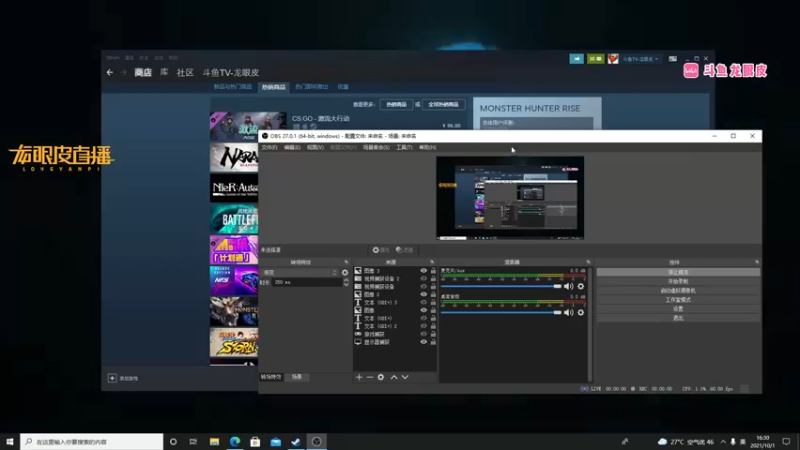This screenshot has width=800, height=450.
Task: Open the Steam menu in Steam window
Action: coord(113,58)
